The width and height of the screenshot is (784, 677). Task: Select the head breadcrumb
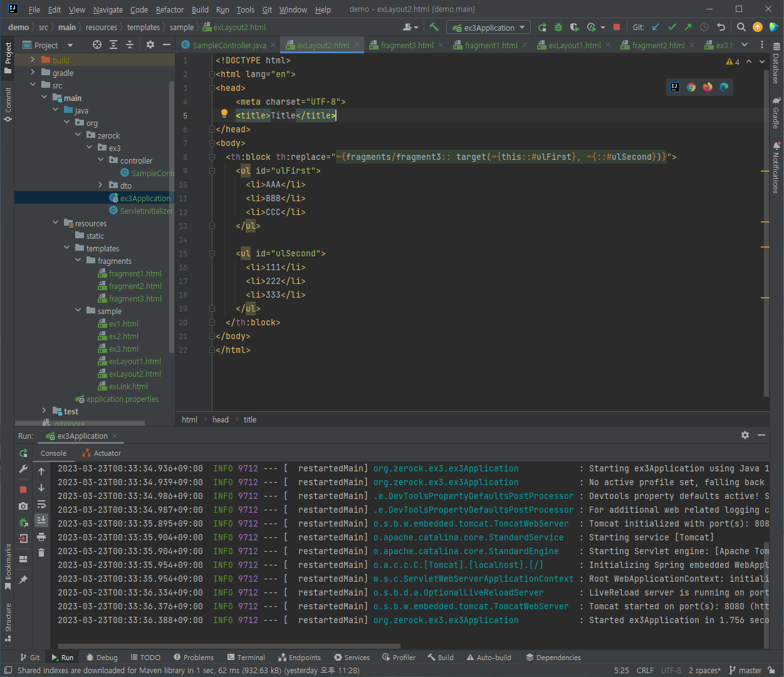pos(221,419)
